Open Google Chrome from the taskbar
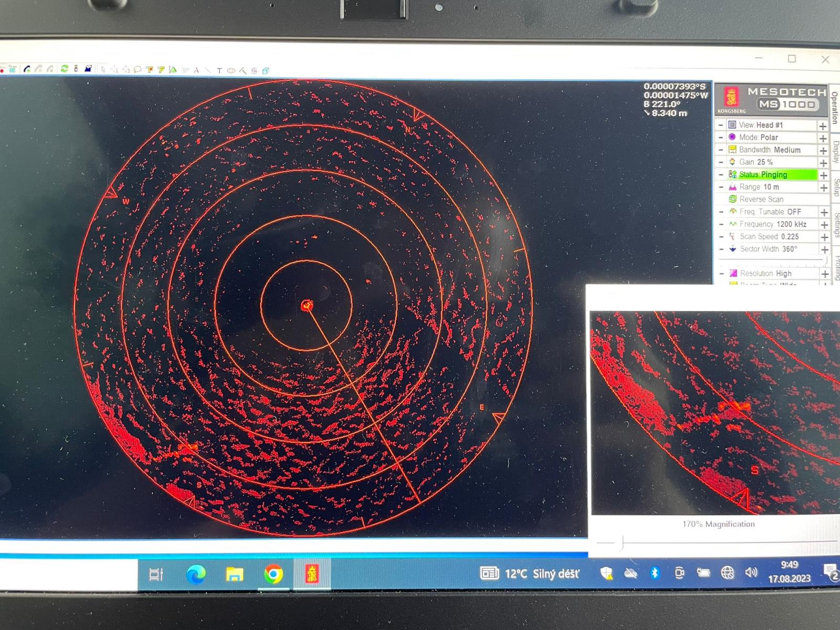The image size is (840, 630). point(273,574)
